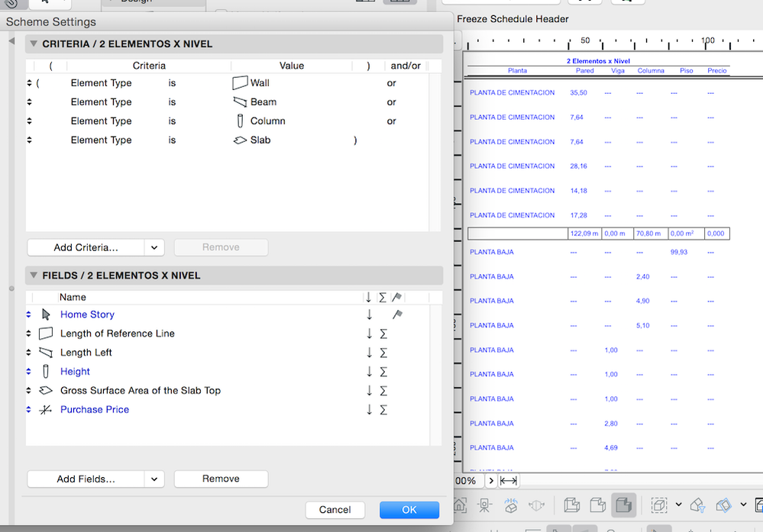Viewport: 763px width, 532px height.
Task: Click the 99,93 Piso value in PLANTA BAJA
Action: [678, 252]
